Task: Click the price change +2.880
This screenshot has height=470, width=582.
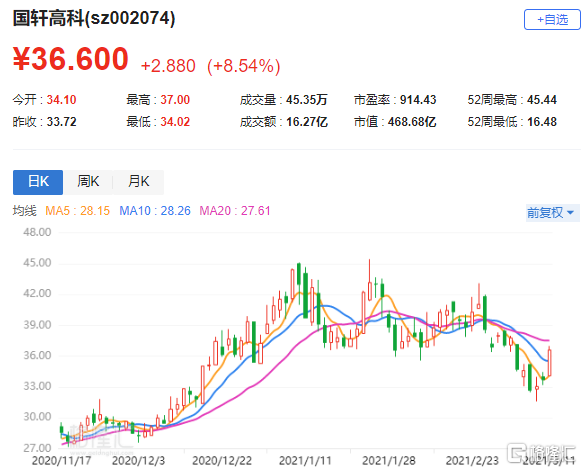Action: click(x=168, y=66)
